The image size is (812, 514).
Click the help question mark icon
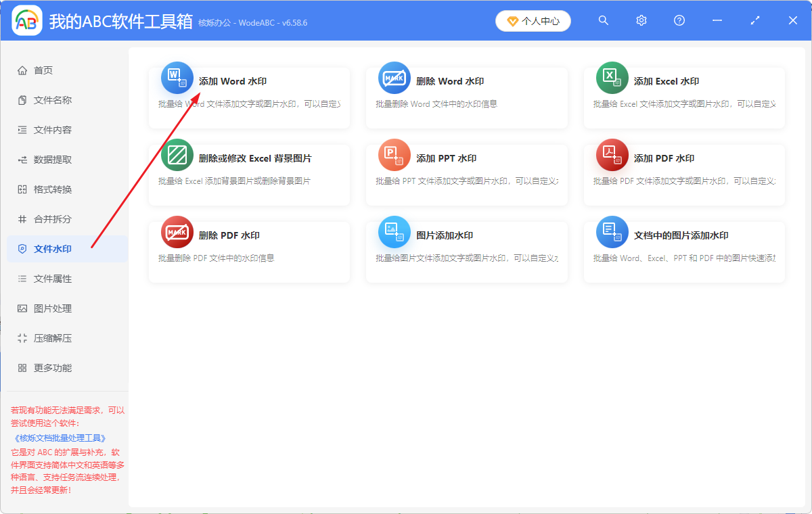[679, 20]
